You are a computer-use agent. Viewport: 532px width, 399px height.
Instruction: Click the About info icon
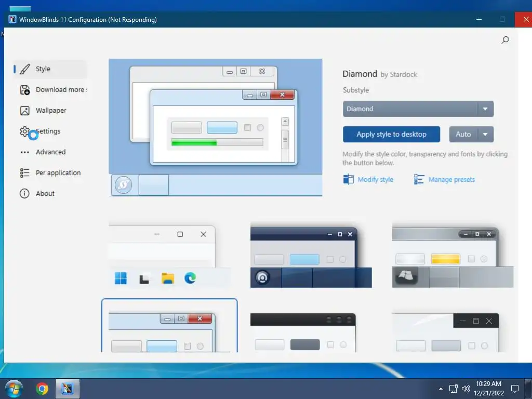tap(24, 193)
